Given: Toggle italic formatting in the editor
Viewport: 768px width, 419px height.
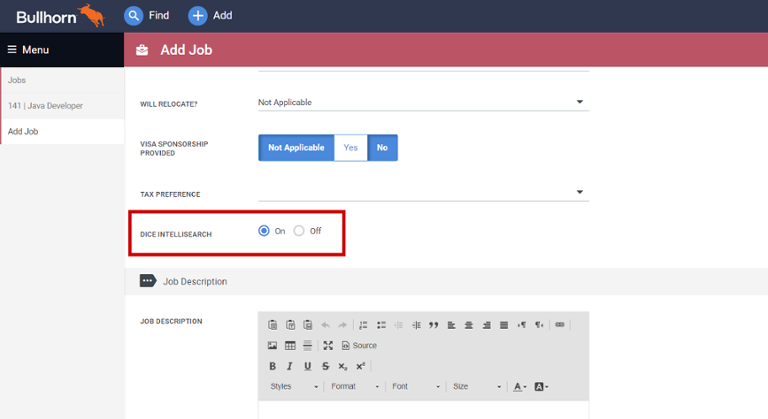Looking at the screenshot, I should click(290, 366).
